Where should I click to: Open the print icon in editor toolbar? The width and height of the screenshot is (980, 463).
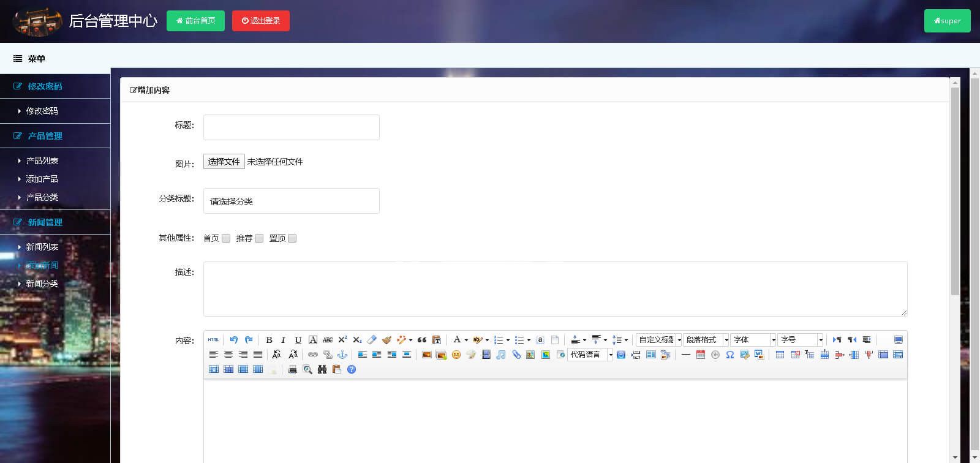293,369
